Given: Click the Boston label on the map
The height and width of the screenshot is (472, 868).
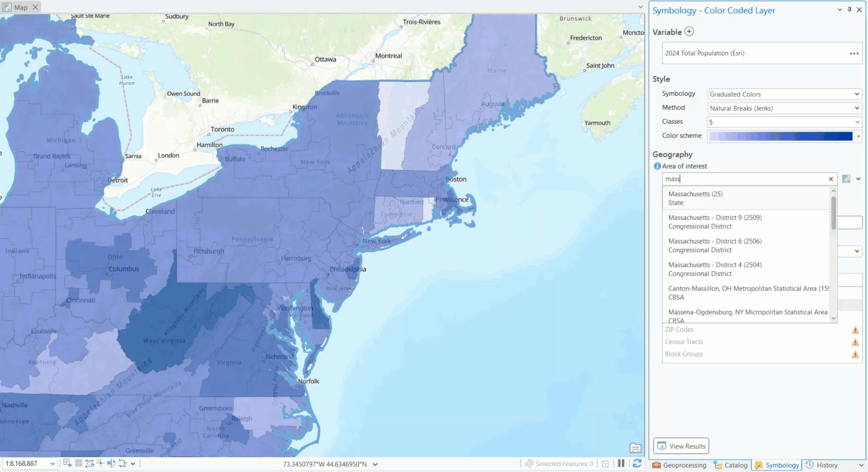Looking at the screenshot, I should tap(456, 179).
